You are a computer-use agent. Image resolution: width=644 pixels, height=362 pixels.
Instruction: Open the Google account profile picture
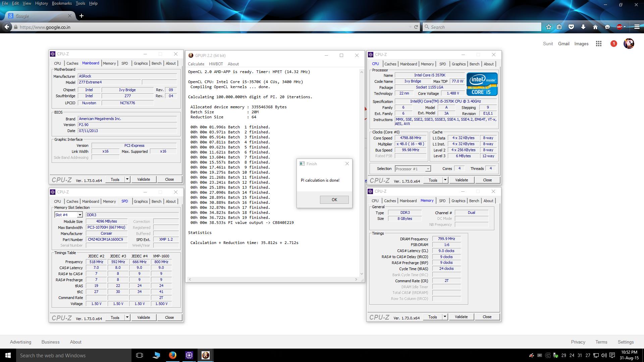coord(629,44)
